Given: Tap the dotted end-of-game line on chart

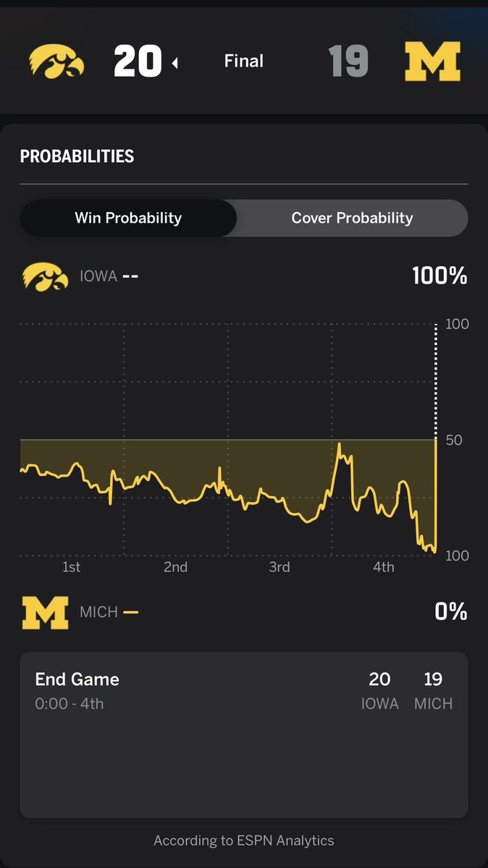Looking at the screenshot, I should click(436, 382).
